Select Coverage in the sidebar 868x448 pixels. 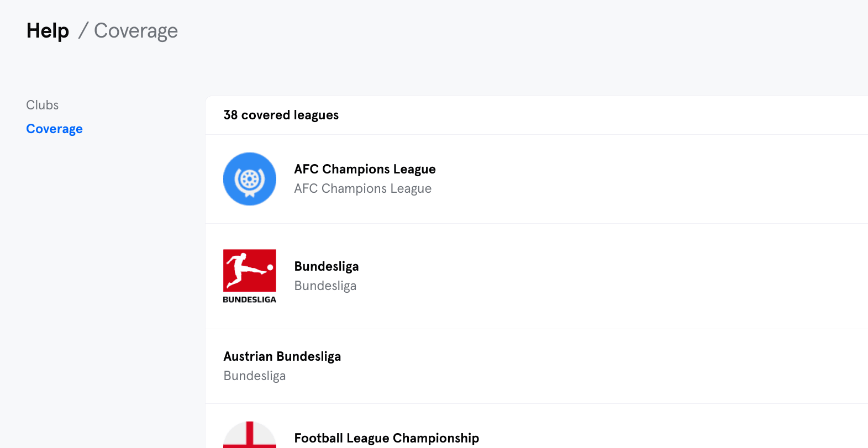click(55, 129)
